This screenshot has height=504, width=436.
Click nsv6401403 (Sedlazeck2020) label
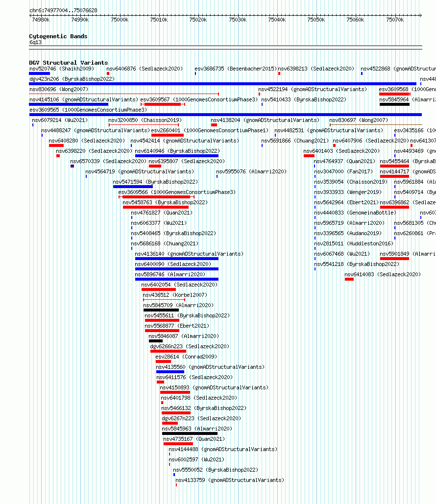click(341, 151)
